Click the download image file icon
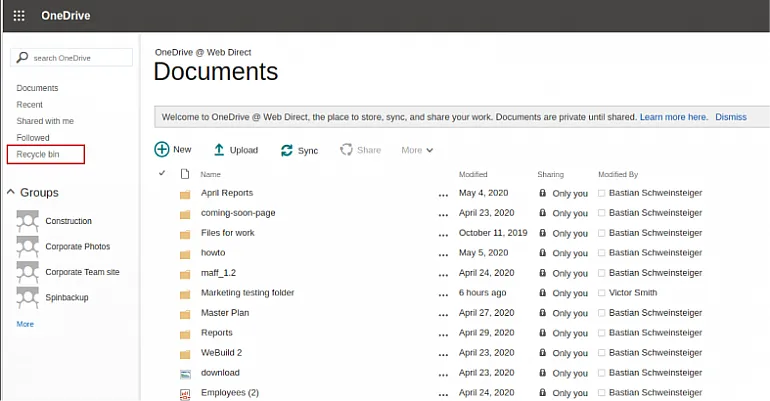The width and height of the screenshot is (770, 401). (185, 373)
